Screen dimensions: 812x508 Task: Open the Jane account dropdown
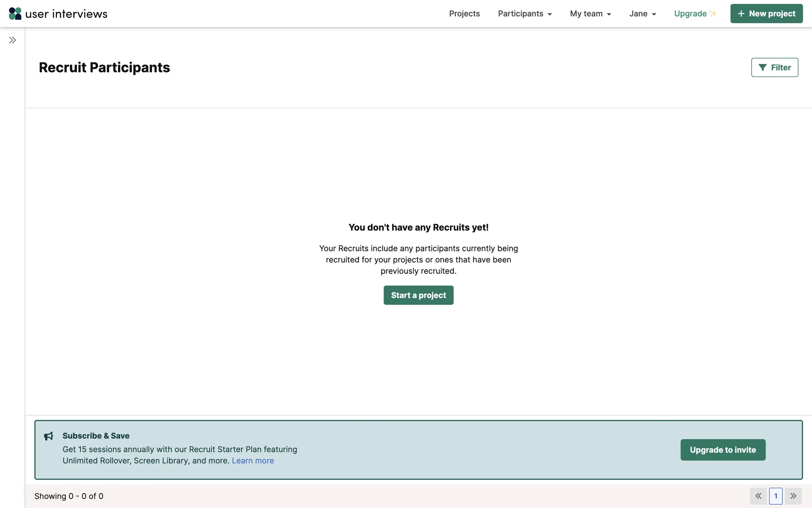point(642,14)
